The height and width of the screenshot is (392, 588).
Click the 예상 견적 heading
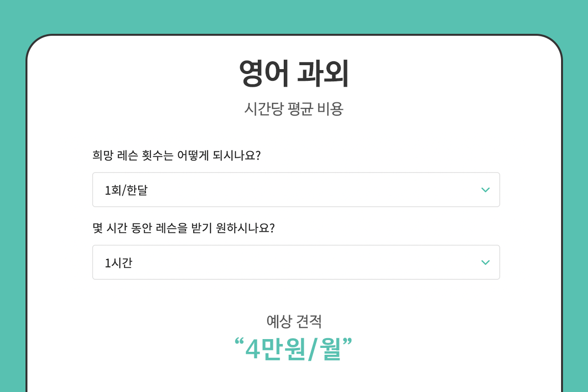pos(294,320)
